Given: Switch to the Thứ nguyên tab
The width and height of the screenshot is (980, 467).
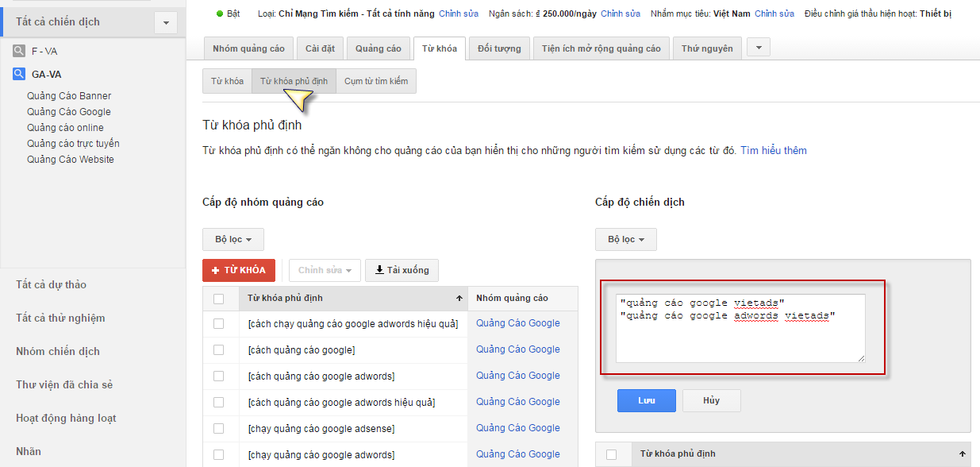Looking at the screenshot, I should pos(709,48).
